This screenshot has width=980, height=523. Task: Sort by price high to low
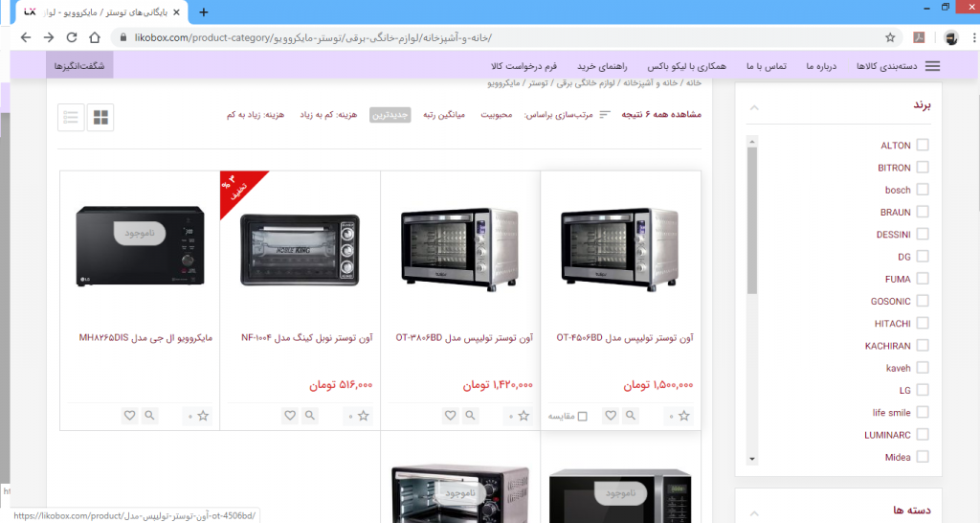click(255, 115)
